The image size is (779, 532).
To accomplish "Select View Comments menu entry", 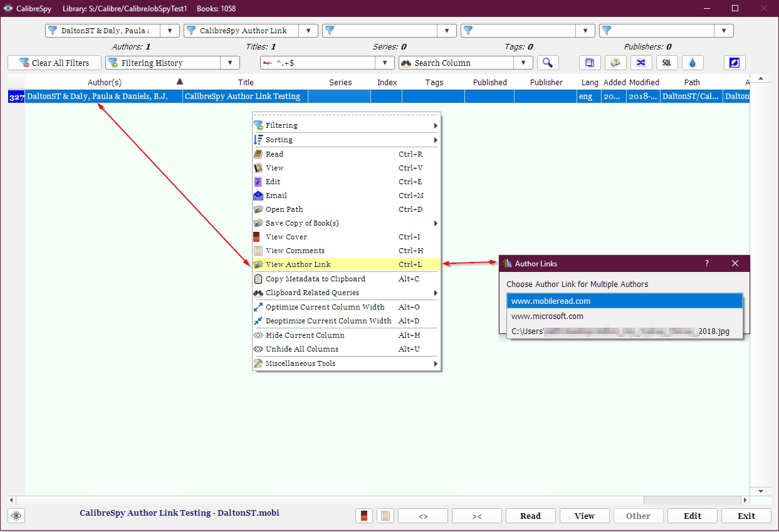I will [x=346, y=251].
